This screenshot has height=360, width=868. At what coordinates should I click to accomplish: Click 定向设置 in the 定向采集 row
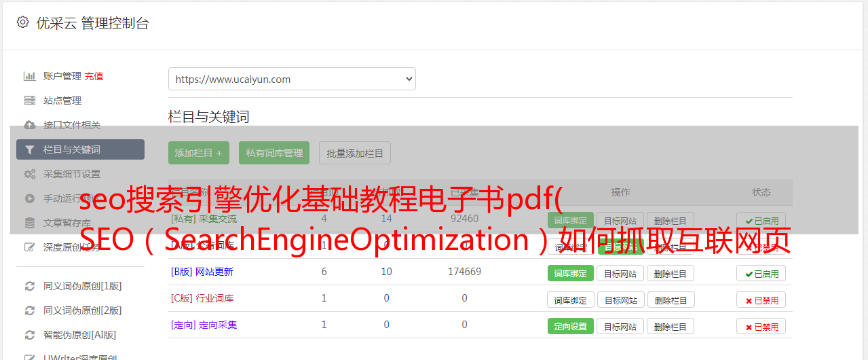(571, 326)
